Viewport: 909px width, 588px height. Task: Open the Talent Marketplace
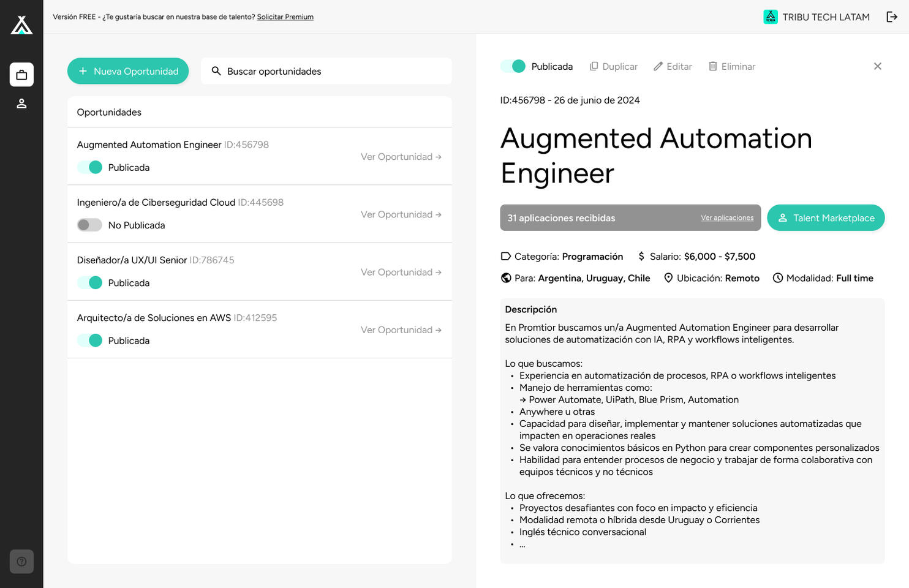click(826, 218)
